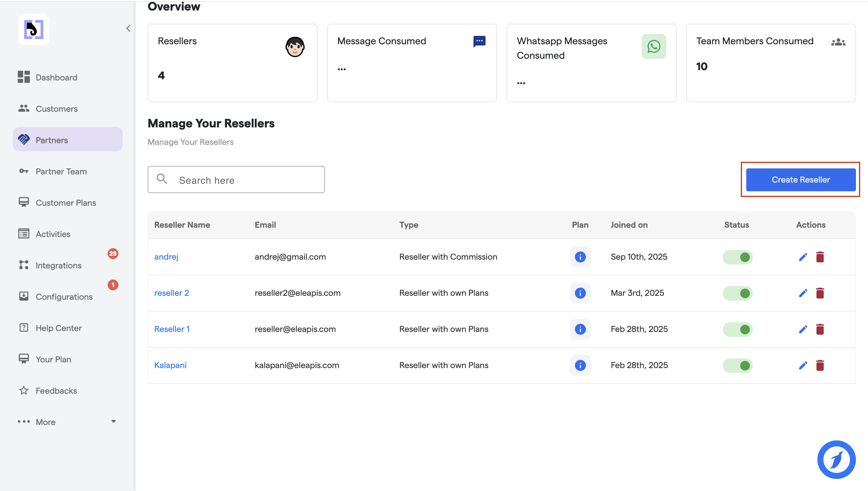The image size is (868, 491).
Task: Open plan info icon for Reseller 1
Action: [x=580, y=329]
